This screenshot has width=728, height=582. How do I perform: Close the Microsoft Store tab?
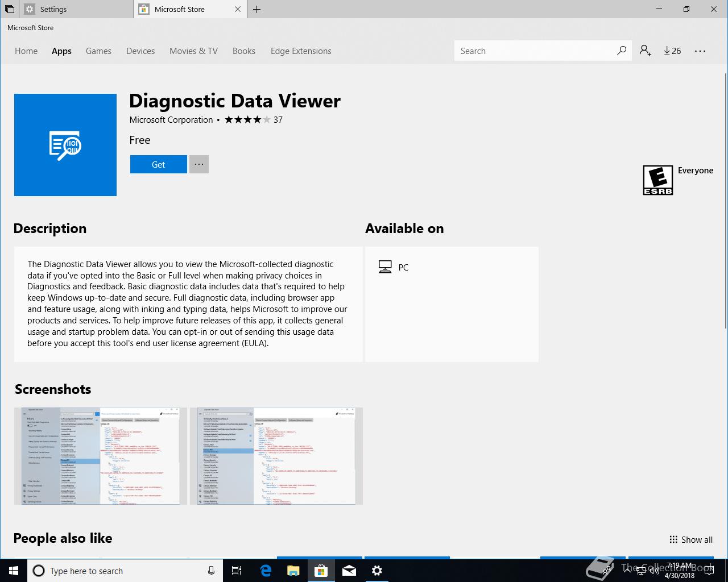point(238,9)
